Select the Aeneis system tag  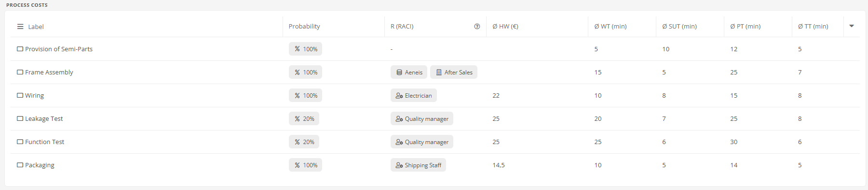[x=409, y=72]
